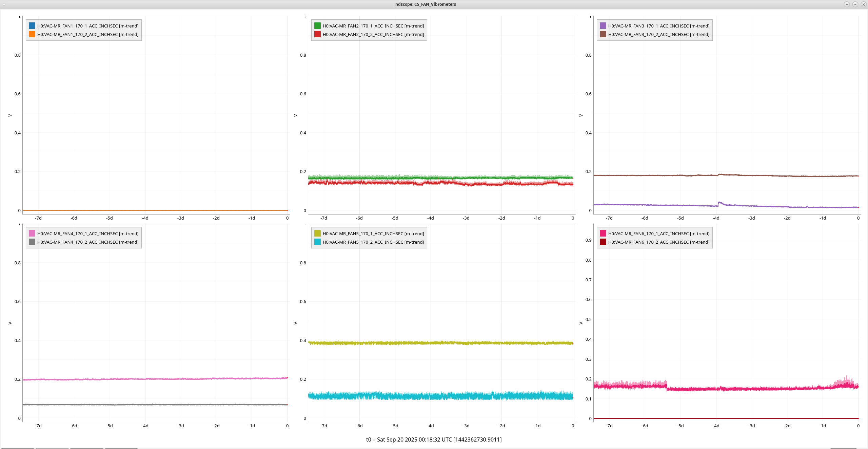The height and width of the screenshot is (449, 868).
Task: Click the purple FAN3_170_1 legend swatch
Action: [603, 26]
